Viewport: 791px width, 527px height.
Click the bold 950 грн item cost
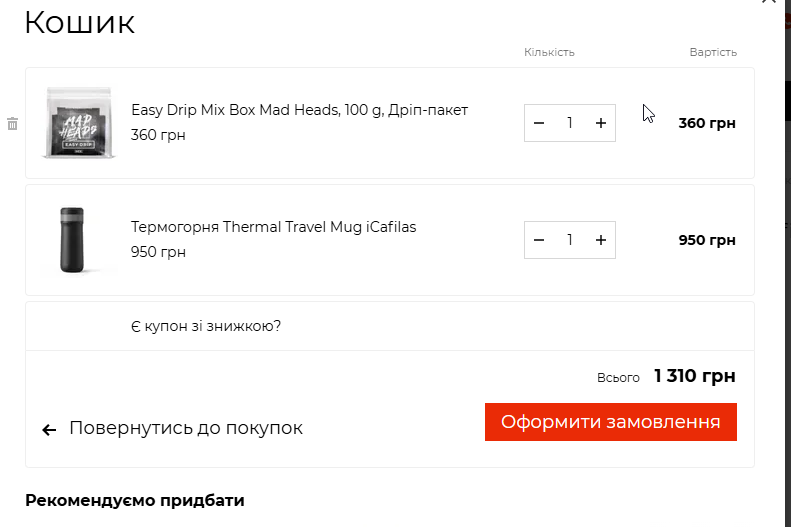point(707,240)
